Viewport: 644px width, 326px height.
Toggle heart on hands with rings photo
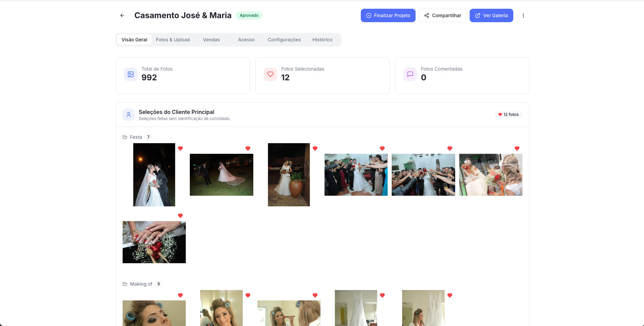click(180, 216)
